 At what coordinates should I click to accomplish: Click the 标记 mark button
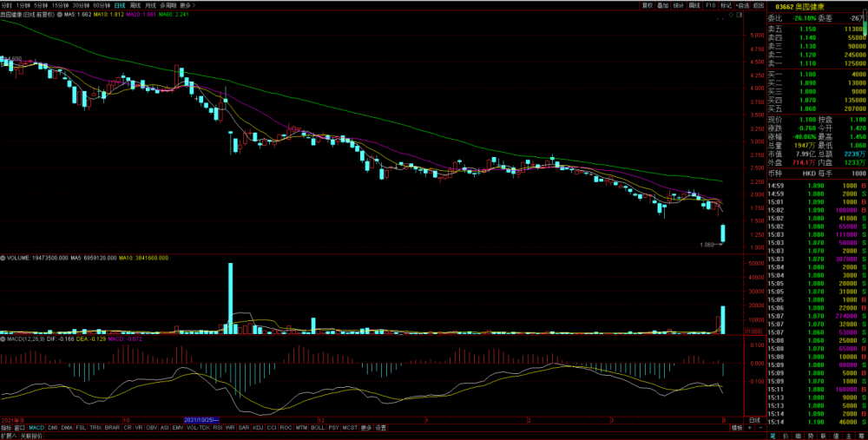[x=727, y=5]
